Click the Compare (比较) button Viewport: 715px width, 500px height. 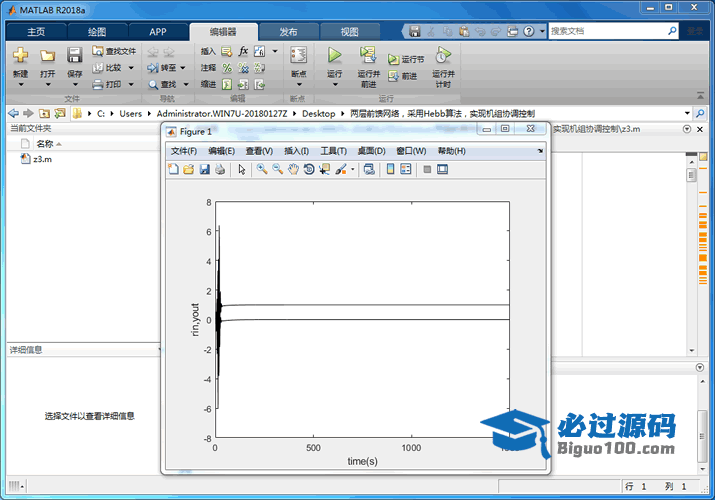pos(108,68)
